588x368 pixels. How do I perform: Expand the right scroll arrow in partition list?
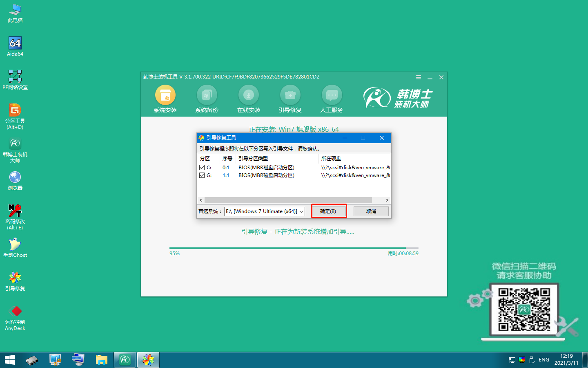(x=387, y=200)
